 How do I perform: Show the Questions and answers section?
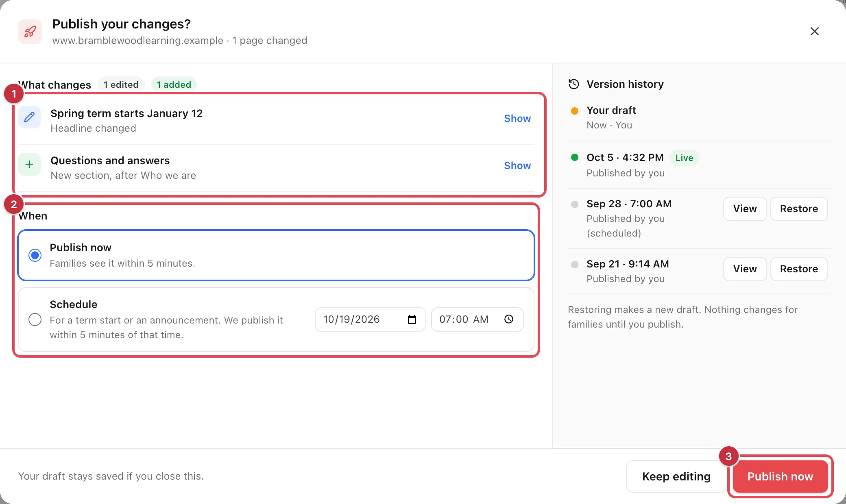pyautogui.click(x=517, y=165)
